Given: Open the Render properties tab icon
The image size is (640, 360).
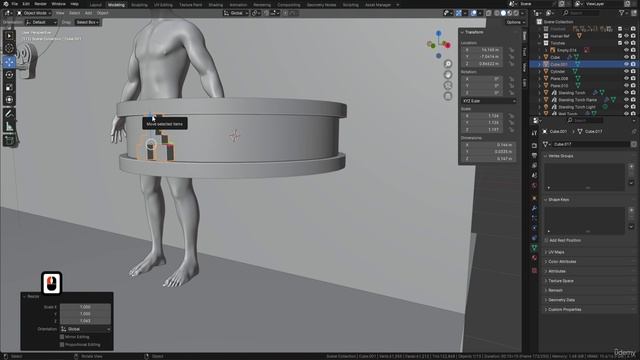Looking at the screenshot, I should click(x=534, y=145).
